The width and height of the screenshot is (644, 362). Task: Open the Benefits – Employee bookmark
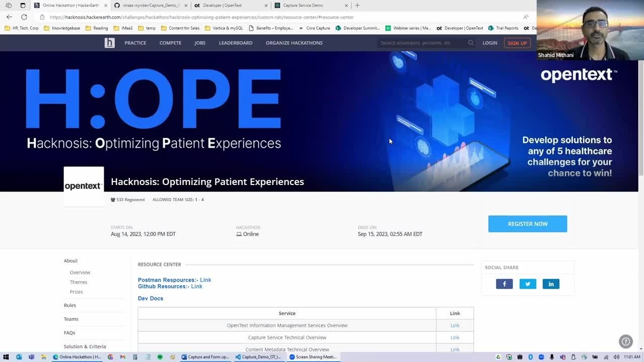pyautogui.click(x=271, y=28)
